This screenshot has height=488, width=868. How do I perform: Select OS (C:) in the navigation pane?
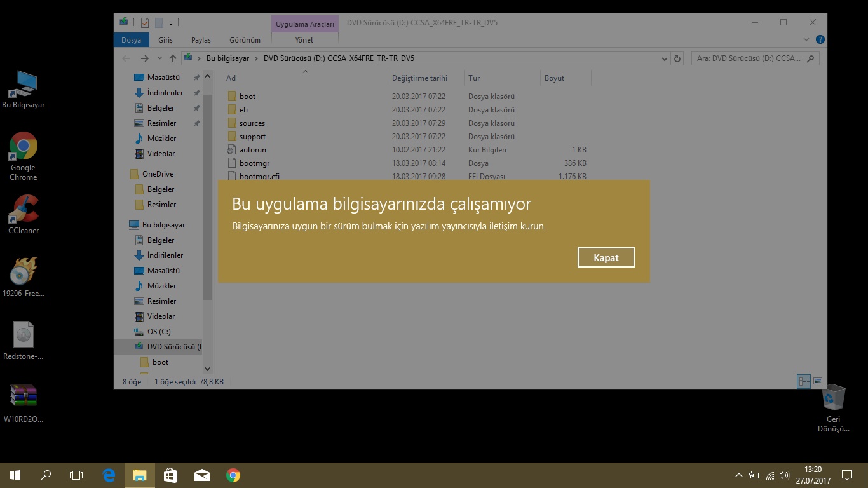[x=159, y=332]
